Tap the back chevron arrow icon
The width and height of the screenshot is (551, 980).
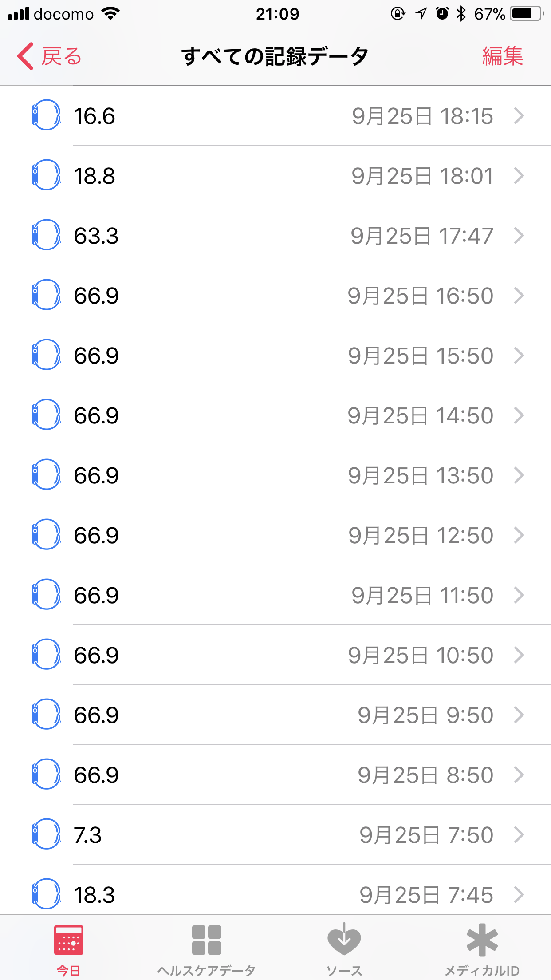(26, 56)
